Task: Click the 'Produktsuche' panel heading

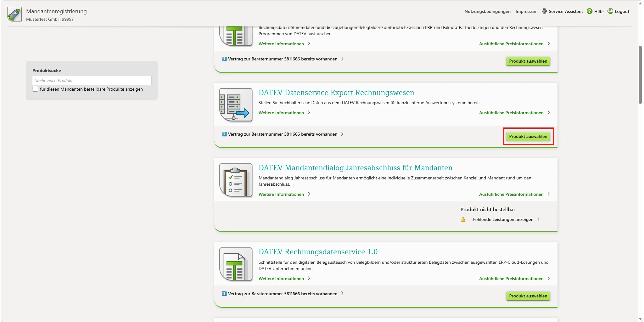Action: 47,71
